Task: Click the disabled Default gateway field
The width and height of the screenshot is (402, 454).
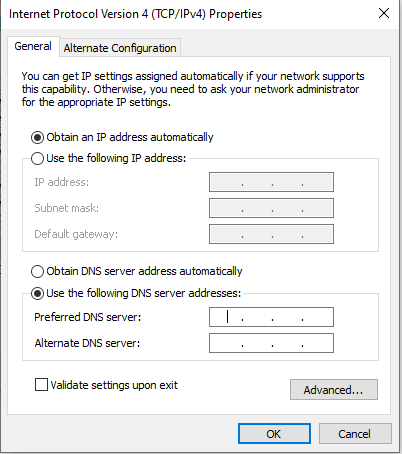Action: point(271,234)
